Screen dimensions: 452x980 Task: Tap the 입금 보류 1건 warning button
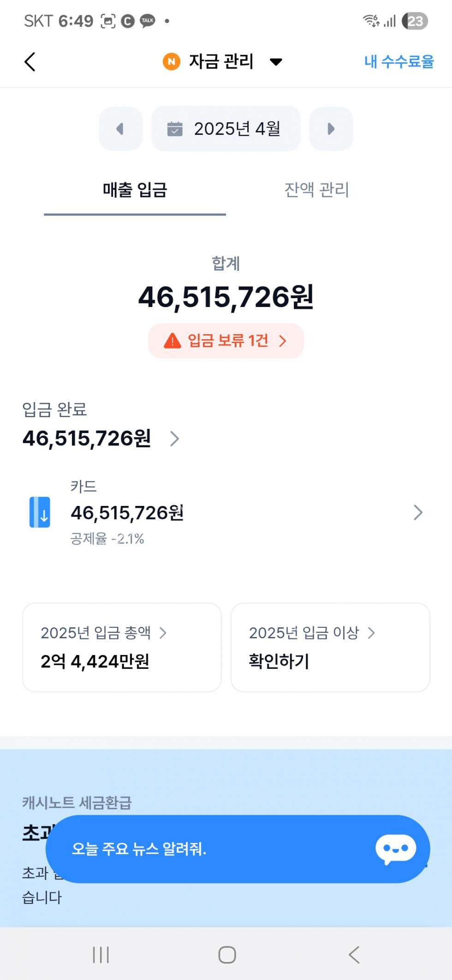click(226, 341)
